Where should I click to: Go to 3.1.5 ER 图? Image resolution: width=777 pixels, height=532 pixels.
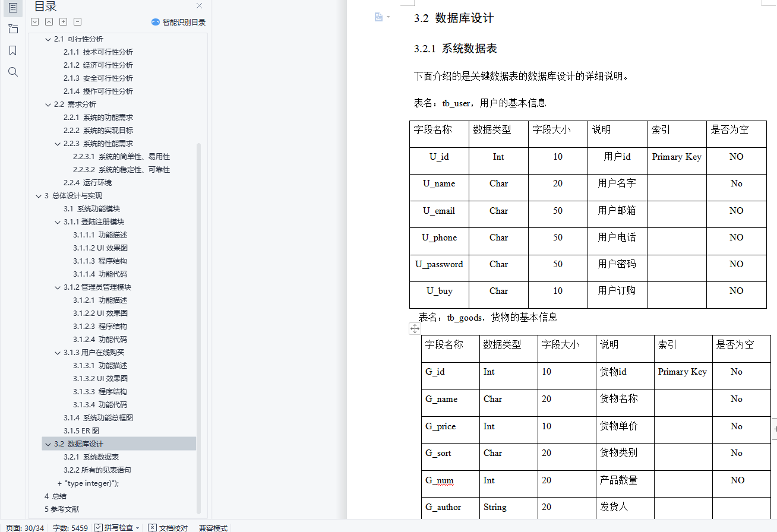(81, 431)
